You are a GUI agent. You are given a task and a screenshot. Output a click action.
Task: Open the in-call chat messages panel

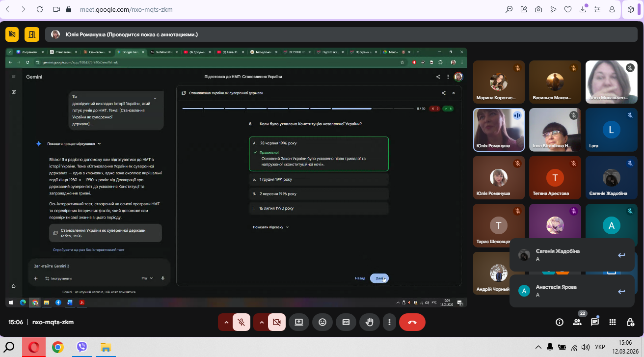(x=594, y=322)
